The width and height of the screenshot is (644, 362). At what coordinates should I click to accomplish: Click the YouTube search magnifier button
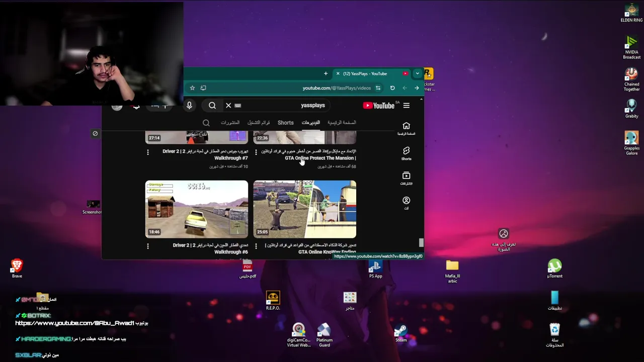click(212, 106)
